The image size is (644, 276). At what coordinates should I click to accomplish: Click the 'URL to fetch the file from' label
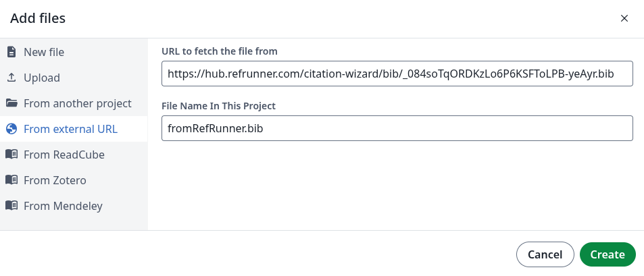220,51
